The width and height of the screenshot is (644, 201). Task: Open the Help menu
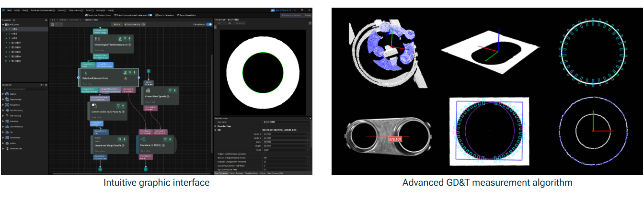pyautogui.click(x=111, y=10)
